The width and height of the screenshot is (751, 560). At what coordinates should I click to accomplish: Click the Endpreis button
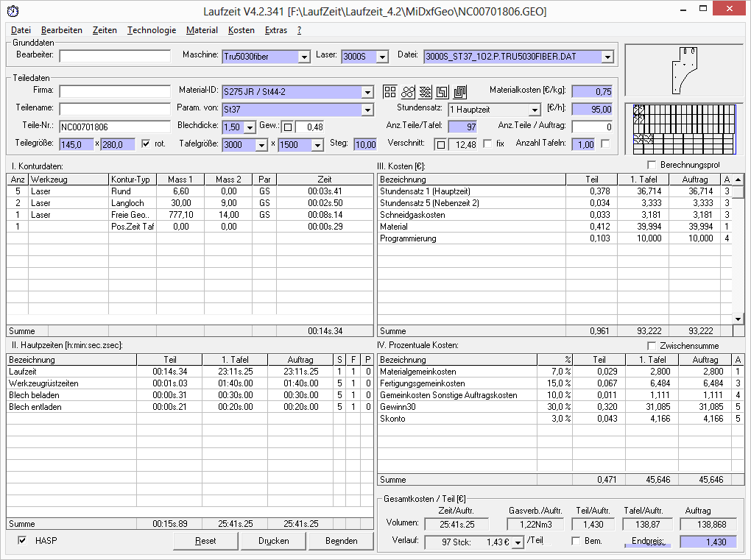point(649,542)
